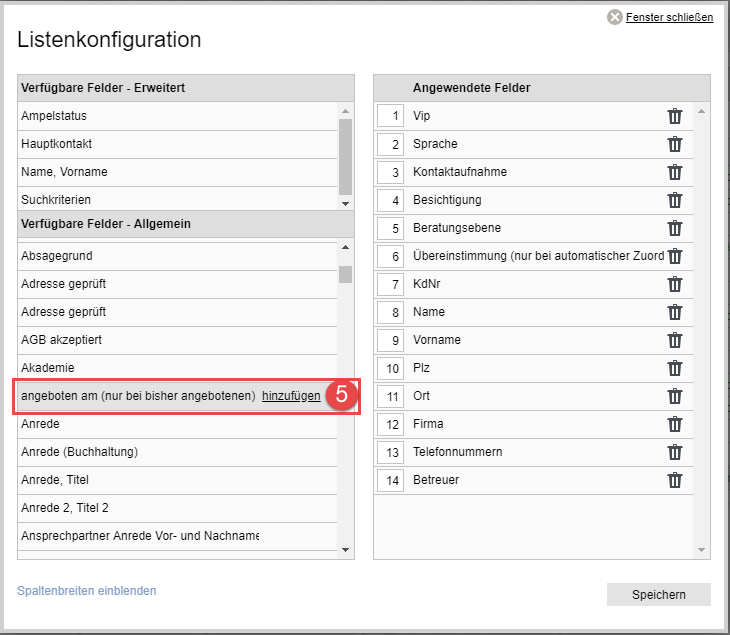
Task: Click trash icon next to Kontaktaufnahme
Action: (675, 172)
